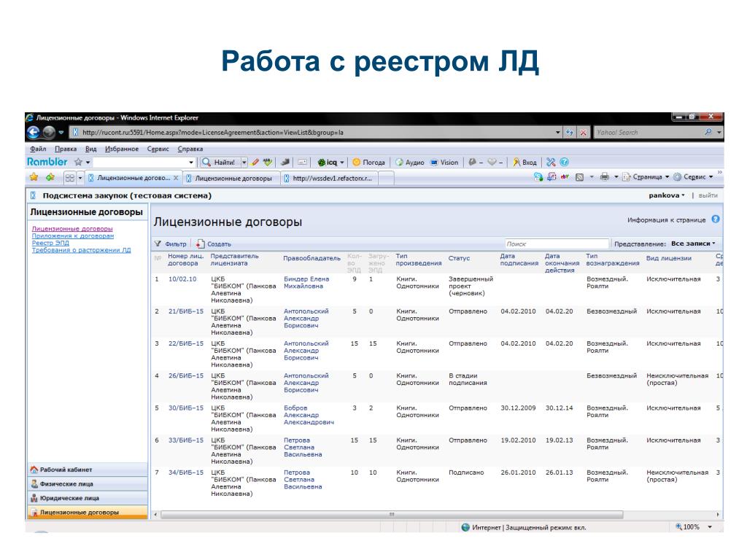Screen dimensions: 747x560
Task: Click the blue page info question icon
Action: point(716,219)
